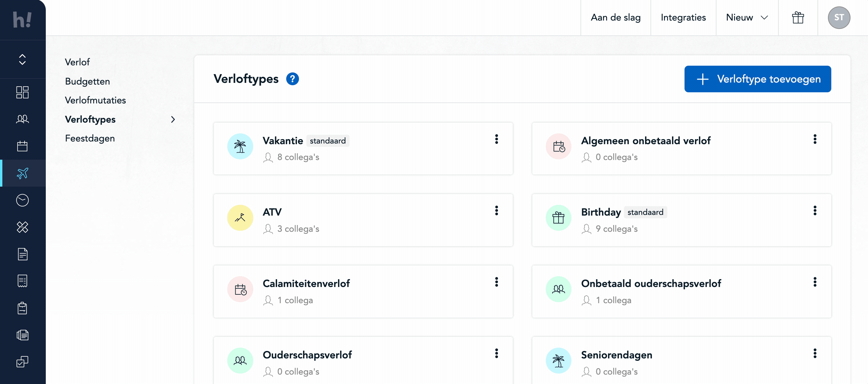Click the ST user avatar
This screenshot has width=868, height=384.
tap(839, 18)
